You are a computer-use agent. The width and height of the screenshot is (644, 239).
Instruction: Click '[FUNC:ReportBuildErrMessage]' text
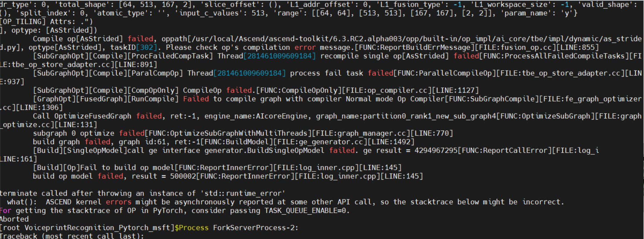click(x=415, y=48)
